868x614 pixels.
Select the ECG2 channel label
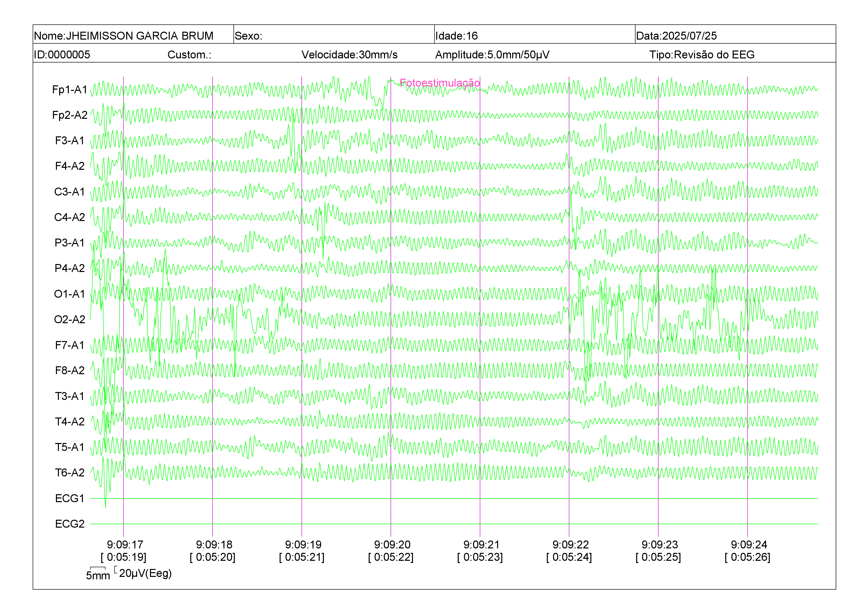[x=70, y=524]
